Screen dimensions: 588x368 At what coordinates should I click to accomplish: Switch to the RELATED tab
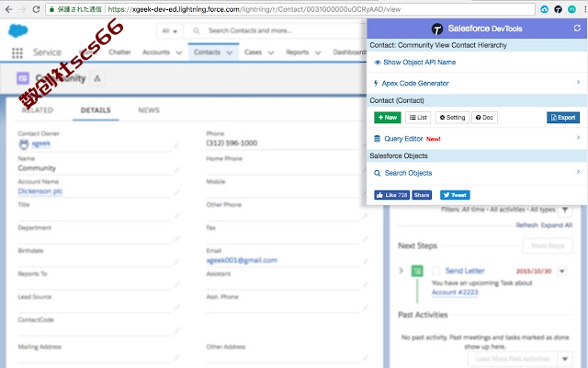[37, 110]
